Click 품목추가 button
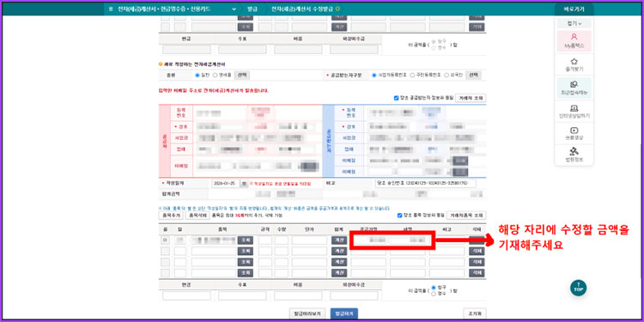The image size is (644, 322). 170,216
